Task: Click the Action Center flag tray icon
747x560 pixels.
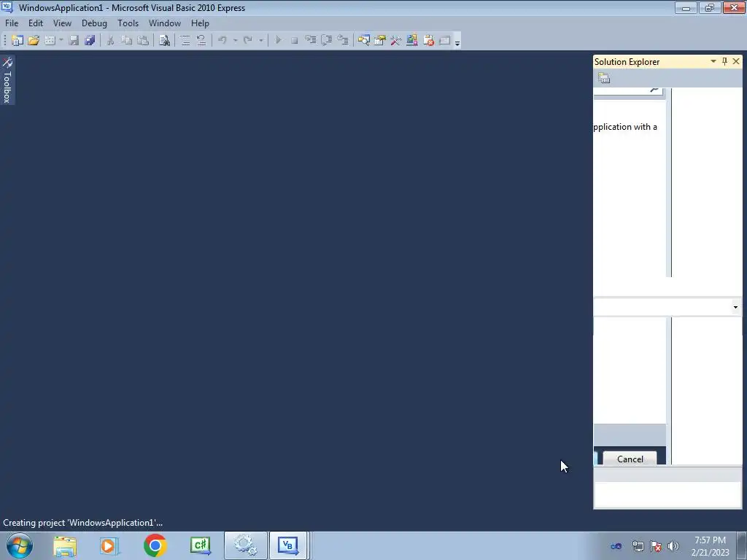Action: click(x=656, y=546)
